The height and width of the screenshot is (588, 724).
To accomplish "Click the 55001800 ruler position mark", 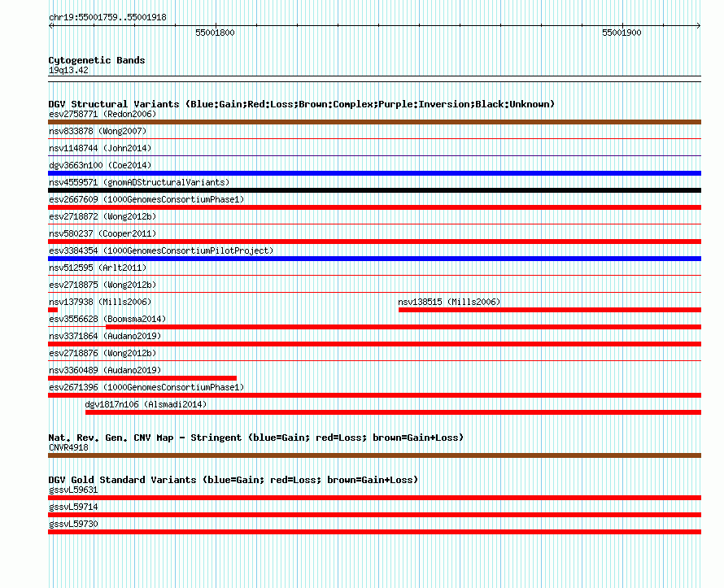I will [x=215, y=33].
